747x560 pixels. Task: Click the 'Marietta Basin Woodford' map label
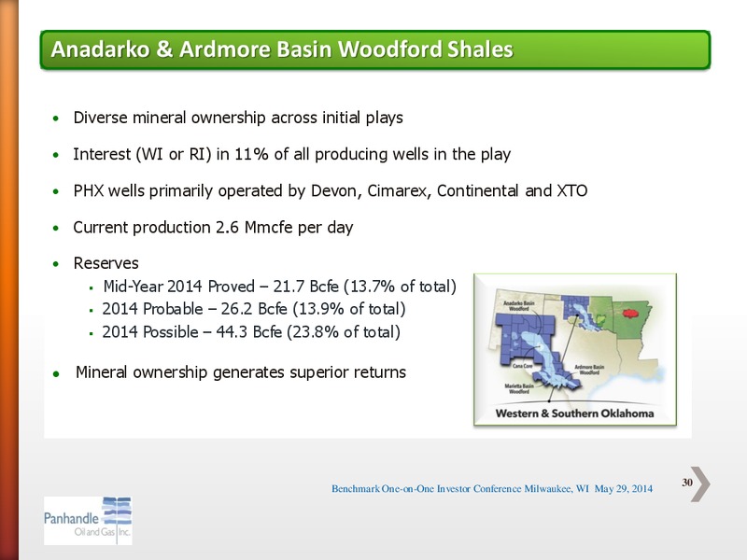click(519, 388)
